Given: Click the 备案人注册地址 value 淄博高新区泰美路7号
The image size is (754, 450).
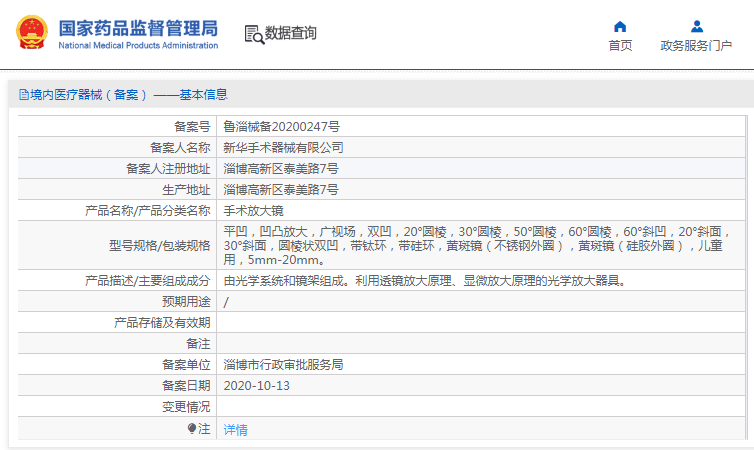Looking at the screenshot, I should pos(281,169).
